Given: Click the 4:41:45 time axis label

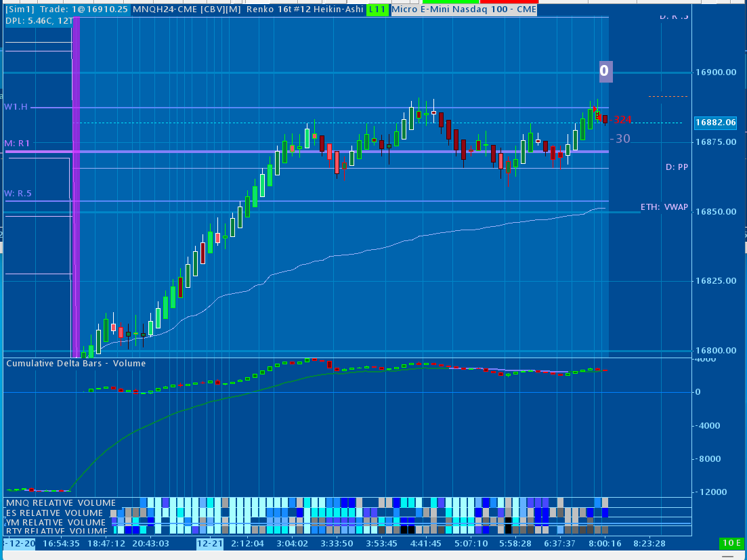Looking at the screenshot, I should point(426,543).
